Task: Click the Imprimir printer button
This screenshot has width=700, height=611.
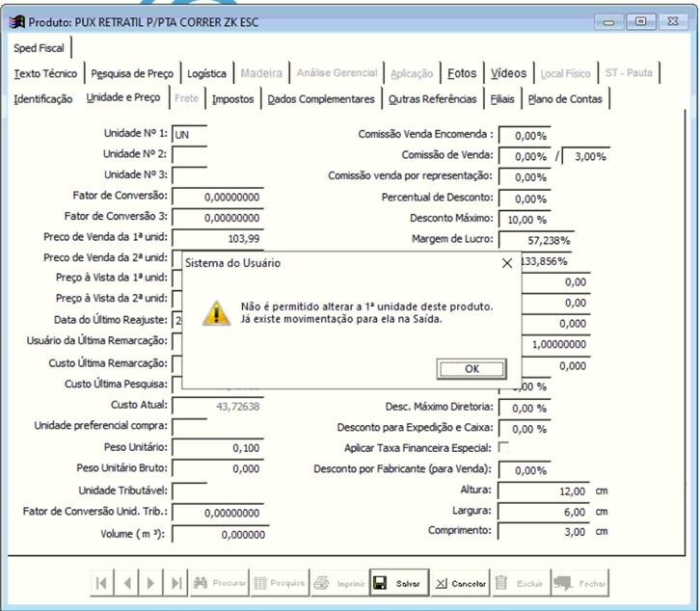Action: tap(339, 583)
